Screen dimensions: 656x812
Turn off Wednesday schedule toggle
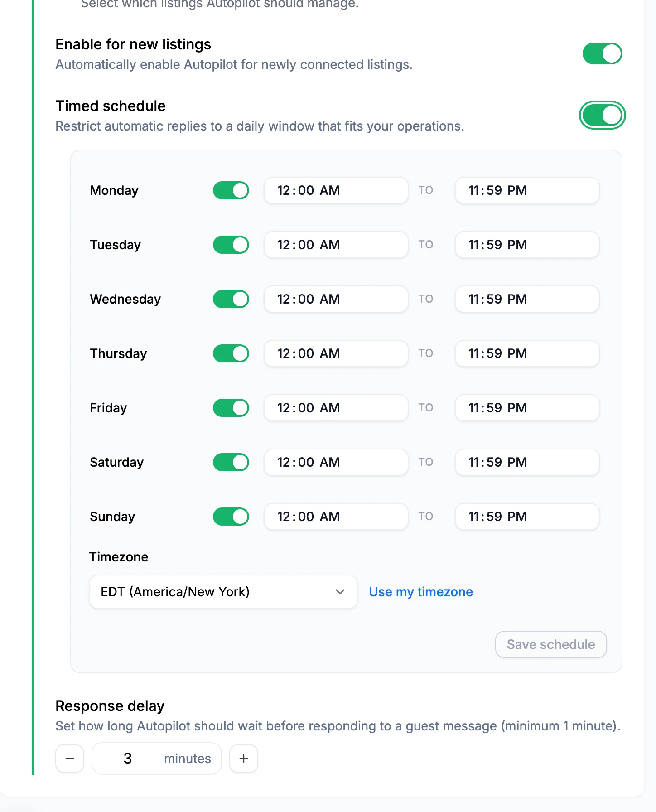[231, 299]
